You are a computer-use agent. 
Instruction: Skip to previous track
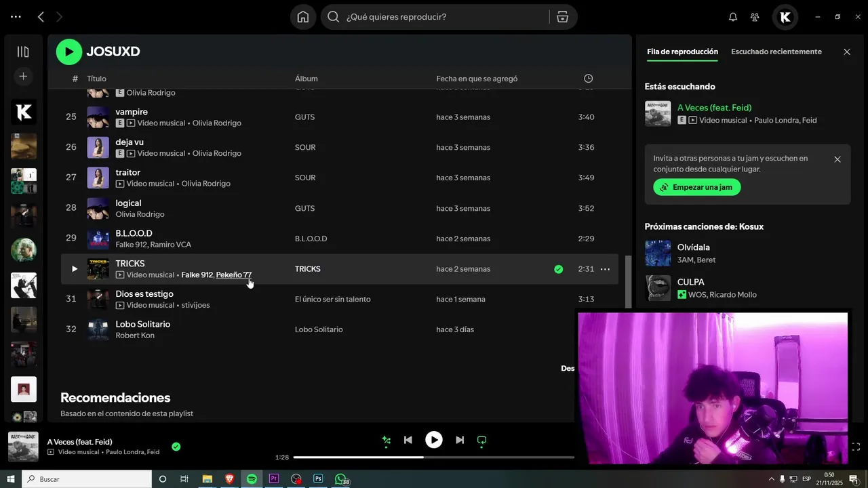click(408, 440)
